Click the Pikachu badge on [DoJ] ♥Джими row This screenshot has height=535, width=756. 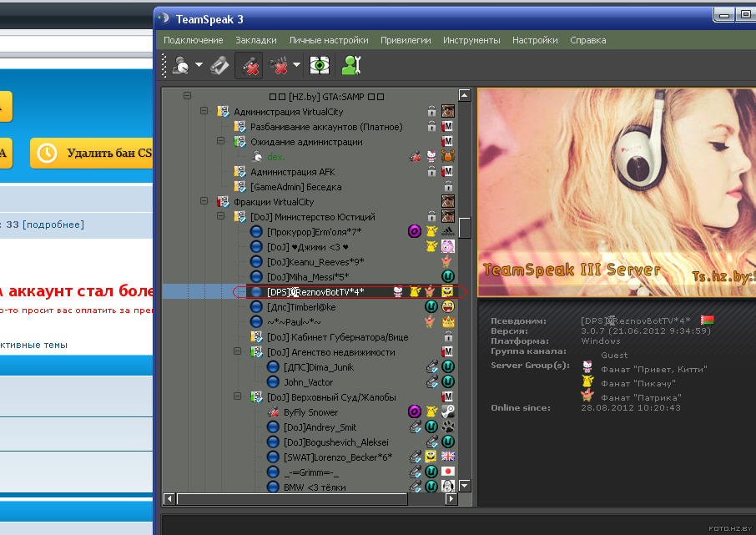click(431, 246)
